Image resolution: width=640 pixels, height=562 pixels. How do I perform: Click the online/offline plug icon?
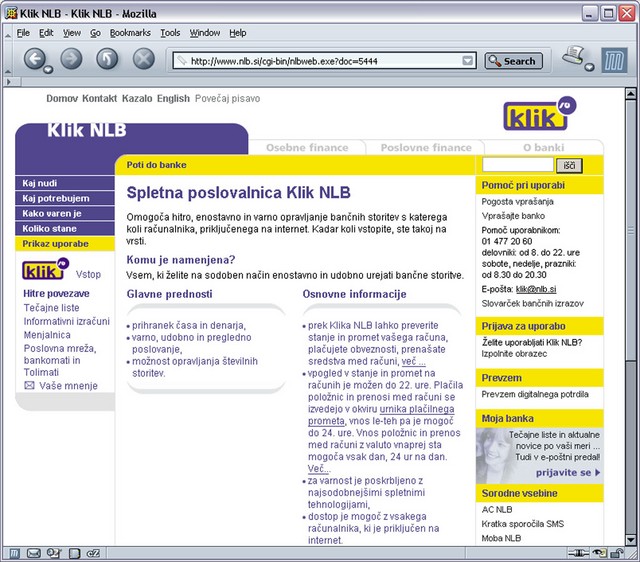[x=578, y=553]
